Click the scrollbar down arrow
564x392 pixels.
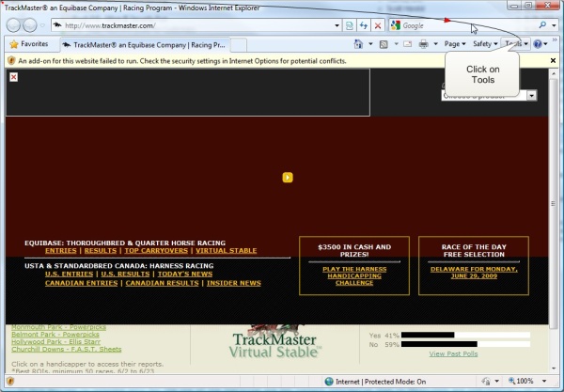[x=554, y=368]
